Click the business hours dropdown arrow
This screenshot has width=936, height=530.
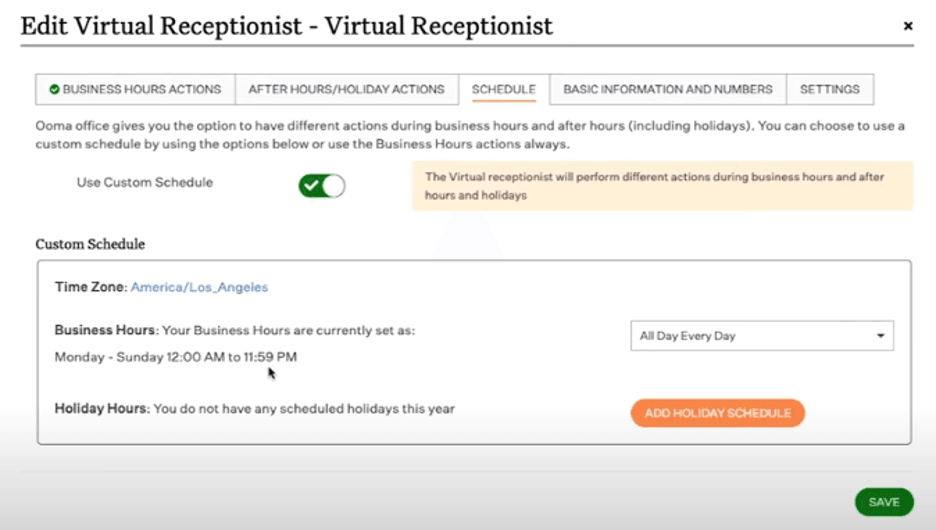tap(880, 336)
